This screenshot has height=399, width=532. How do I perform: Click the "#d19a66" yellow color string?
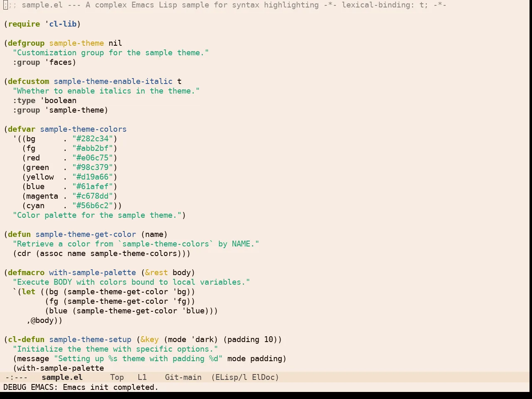(x=93, y=177)
